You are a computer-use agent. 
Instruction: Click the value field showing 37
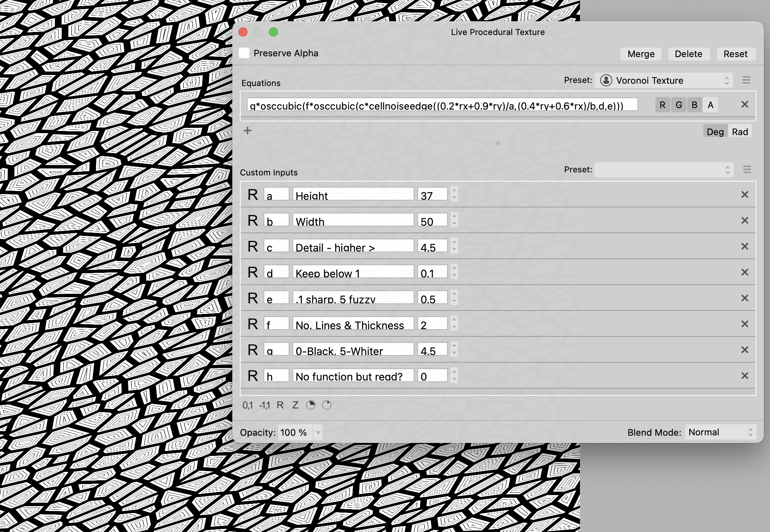(432, 194)
